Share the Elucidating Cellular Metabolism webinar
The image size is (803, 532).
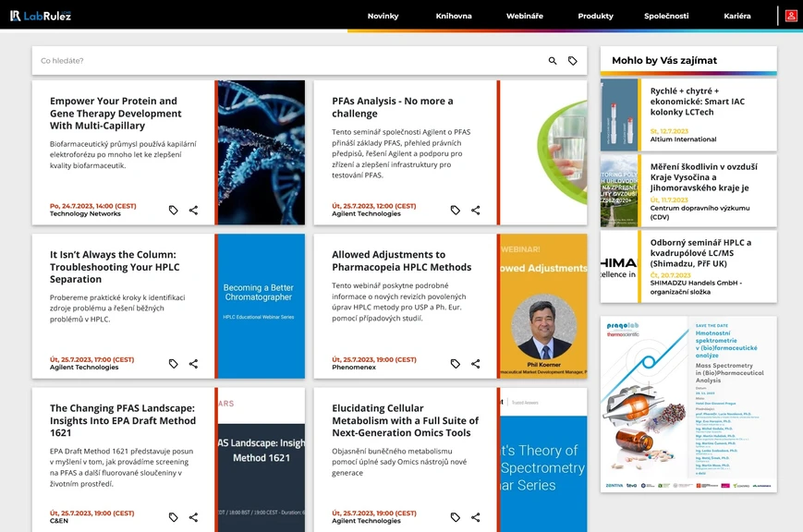[476, 517]
